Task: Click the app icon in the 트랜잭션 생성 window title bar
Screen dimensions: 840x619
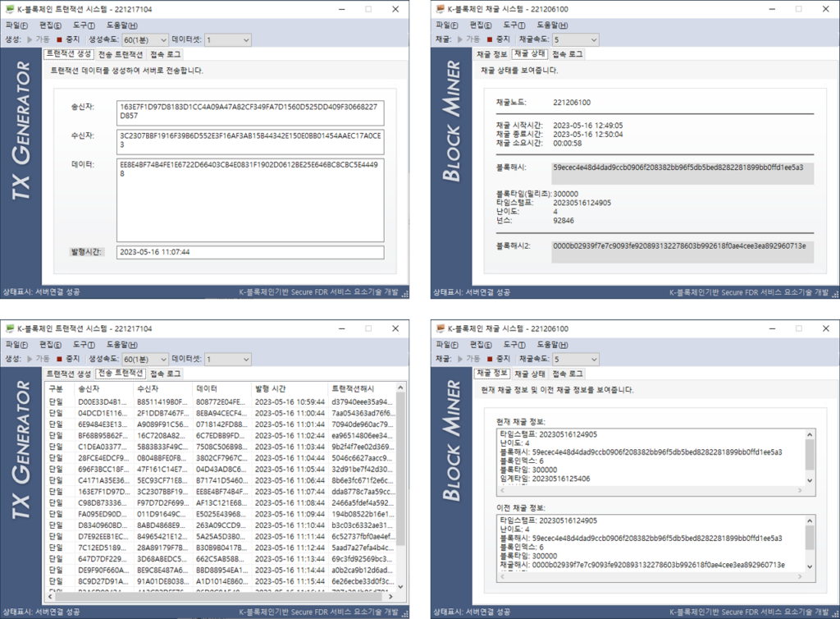Action: coord(10,9)
